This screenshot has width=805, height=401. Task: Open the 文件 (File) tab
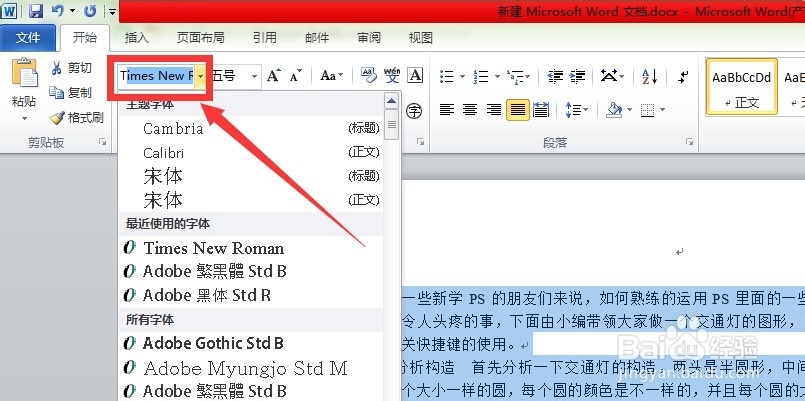tap(28, 37)
